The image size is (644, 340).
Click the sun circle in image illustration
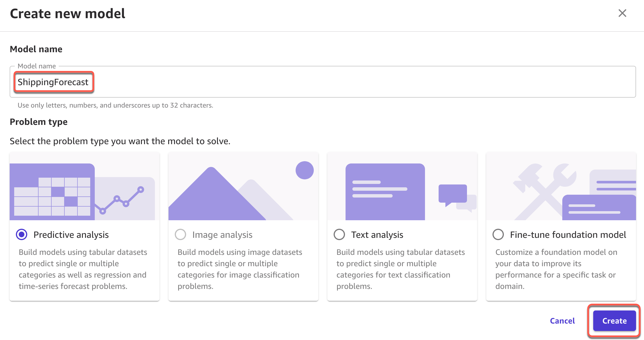(x=304, y=170)
